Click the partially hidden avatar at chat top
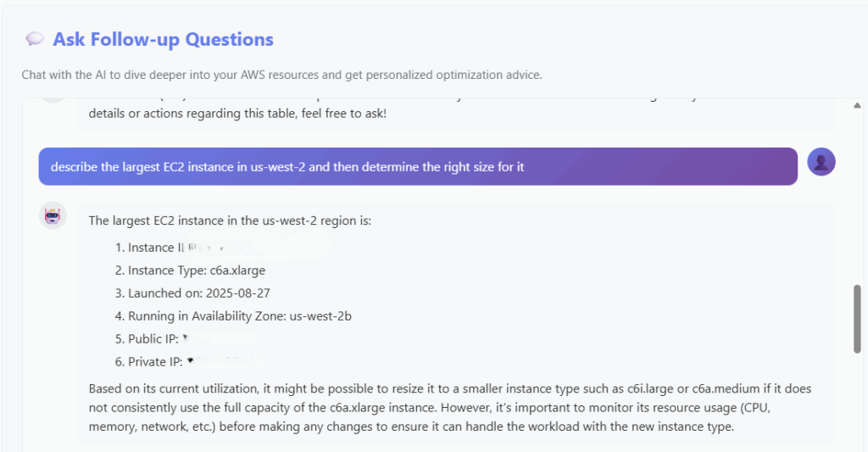868x452 pixels. pyautogui.click(x=53, y=99)
